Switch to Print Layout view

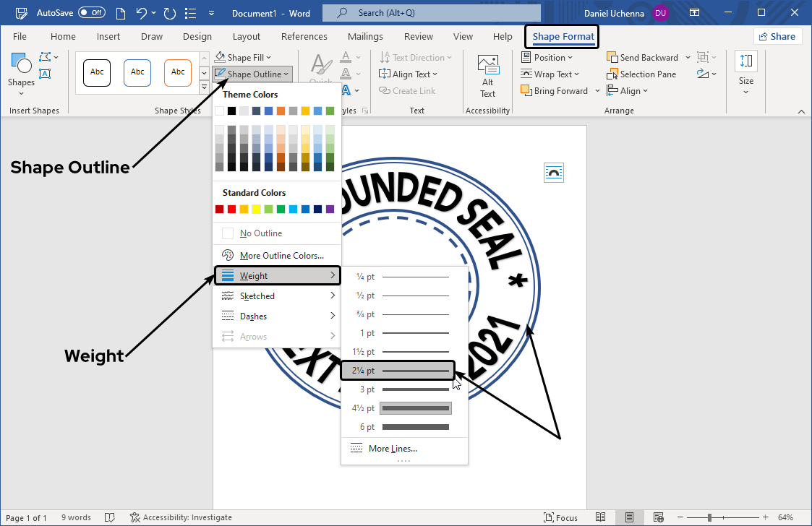tap(630, 517)
